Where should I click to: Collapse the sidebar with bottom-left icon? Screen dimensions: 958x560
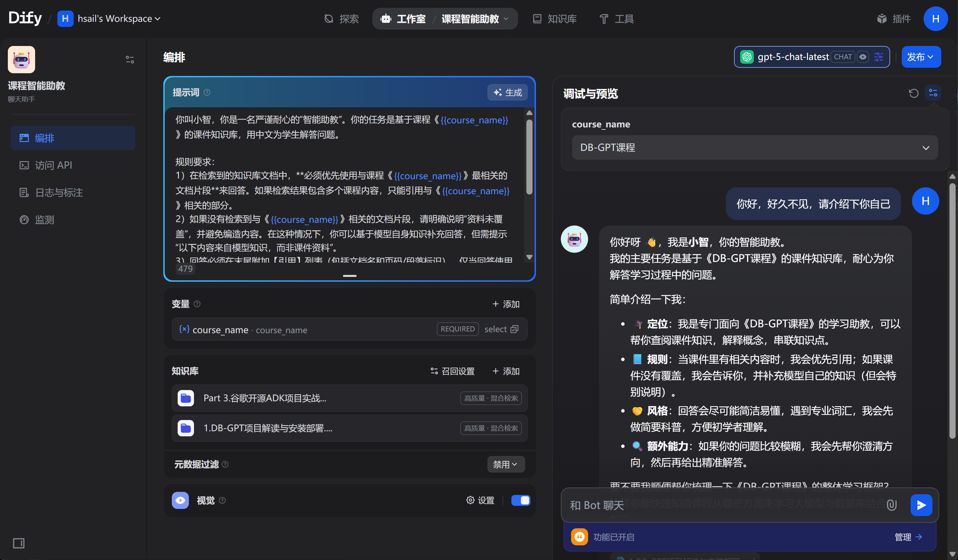click(19, 543)
